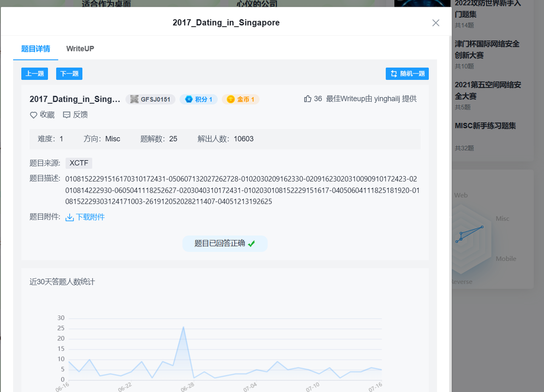Click the blue 积分 1 points badge
The image size is (544, 392).
[x=198, y=99]
